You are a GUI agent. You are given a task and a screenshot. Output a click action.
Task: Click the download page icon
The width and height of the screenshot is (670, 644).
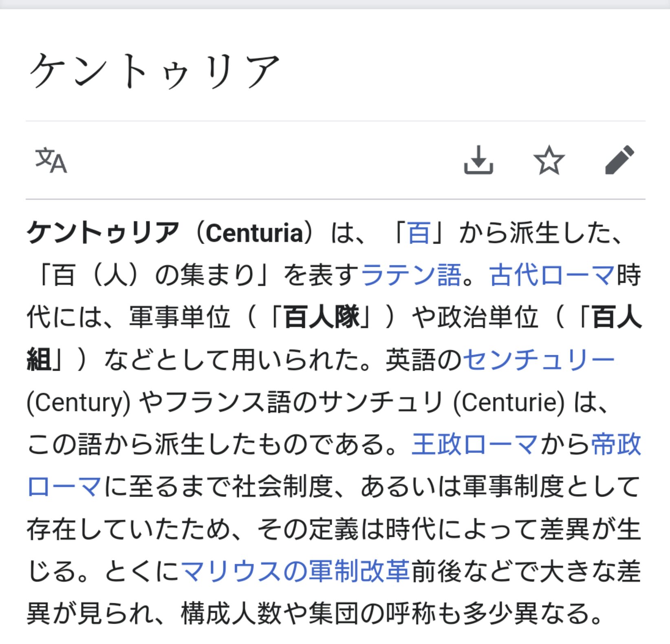pos(478,160)
